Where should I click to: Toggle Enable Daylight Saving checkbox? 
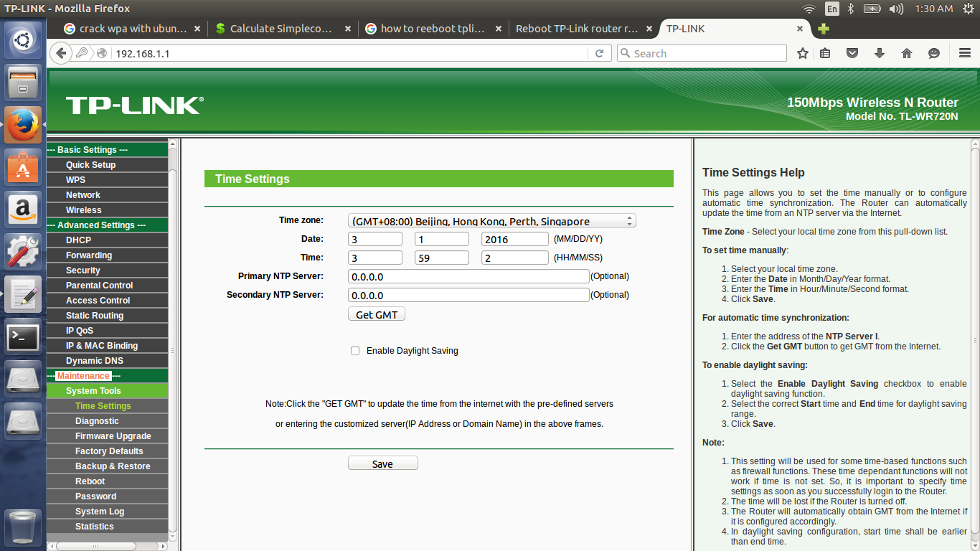click(355, 351)
